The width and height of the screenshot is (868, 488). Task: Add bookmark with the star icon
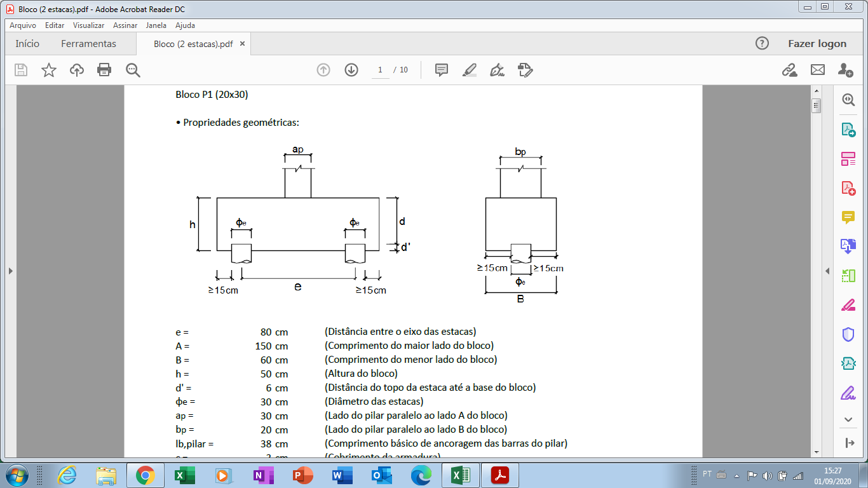(x=49, y=70)
